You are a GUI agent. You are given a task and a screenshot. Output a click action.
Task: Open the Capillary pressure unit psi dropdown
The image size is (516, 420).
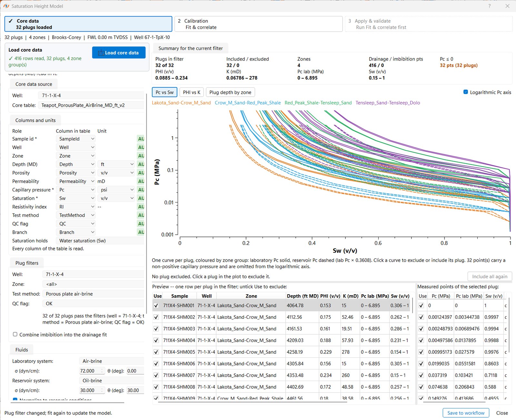(116, 190)
